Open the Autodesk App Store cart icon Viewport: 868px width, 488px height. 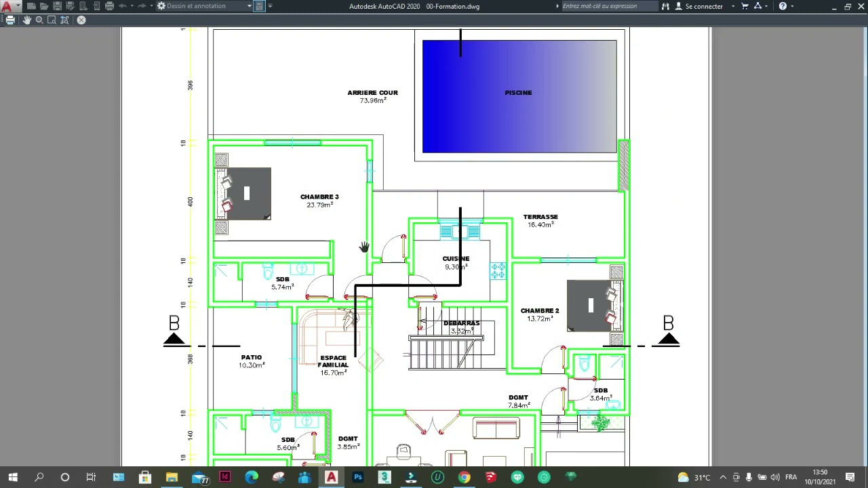click(745, 6)
